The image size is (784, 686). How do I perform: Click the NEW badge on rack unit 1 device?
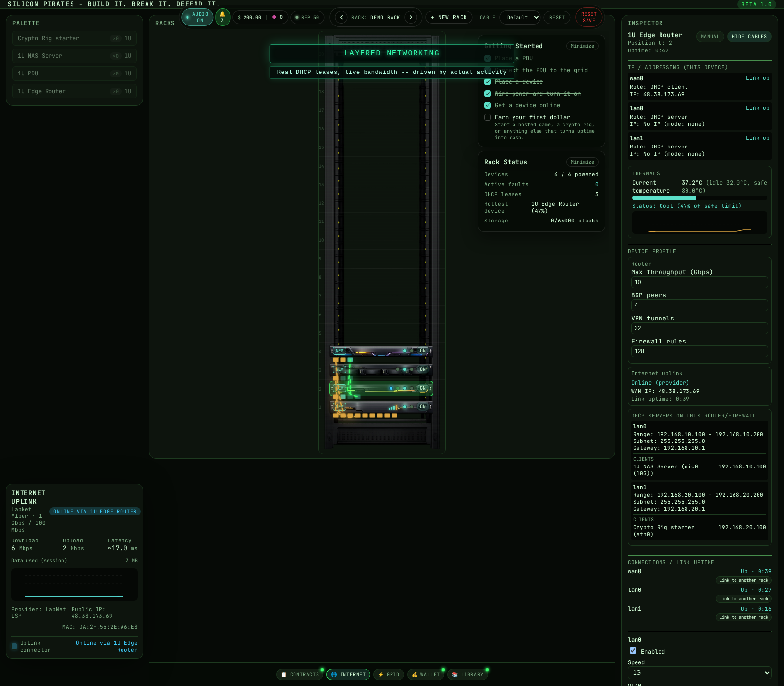point(340,407)
